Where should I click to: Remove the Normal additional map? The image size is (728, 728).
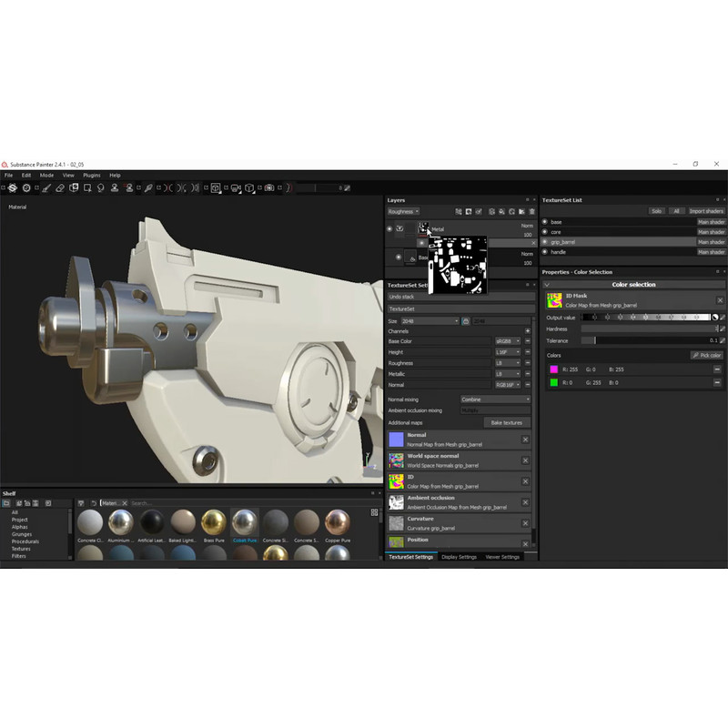pyautogui.click(x=525, y=439)
